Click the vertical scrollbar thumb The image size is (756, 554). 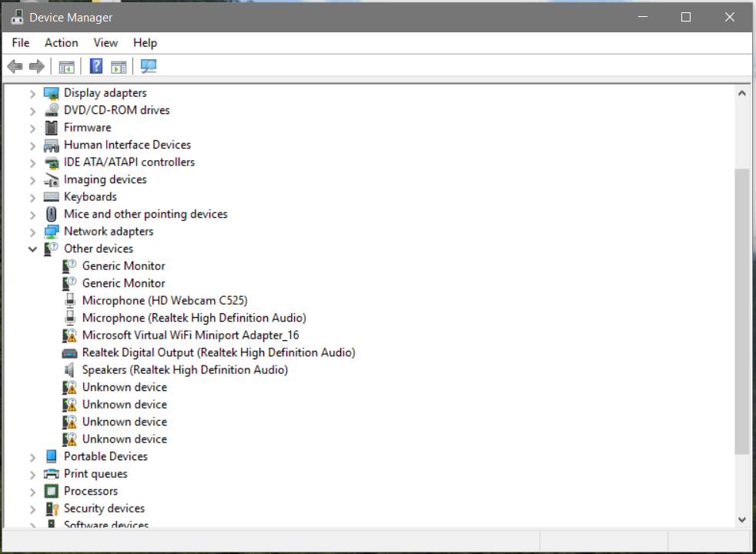click(x=742, y=311)
